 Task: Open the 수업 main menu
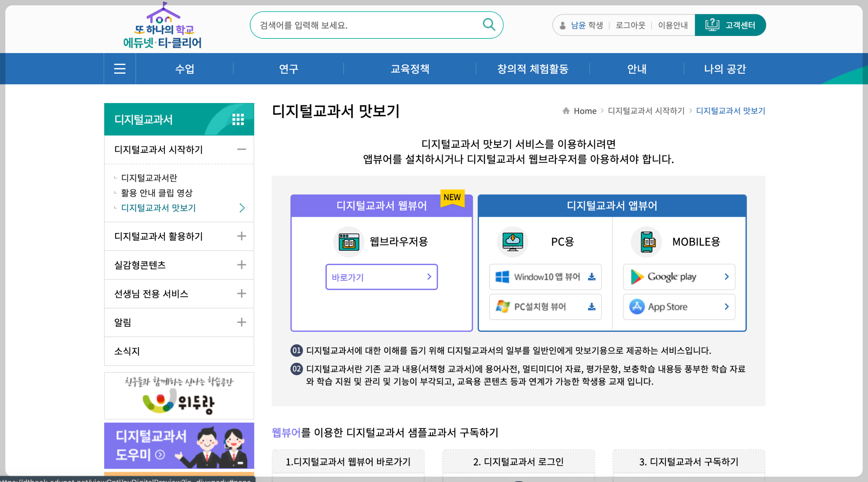[185, 69]
